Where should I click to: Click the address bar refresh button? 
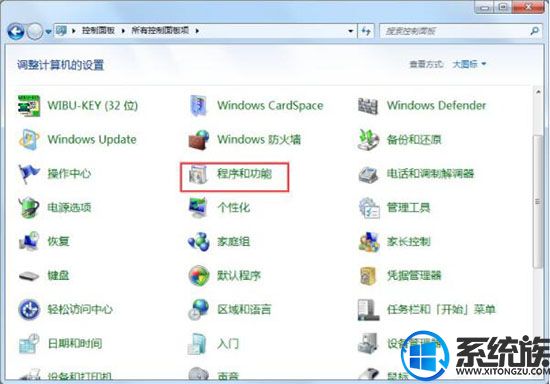tap(366, 31)
